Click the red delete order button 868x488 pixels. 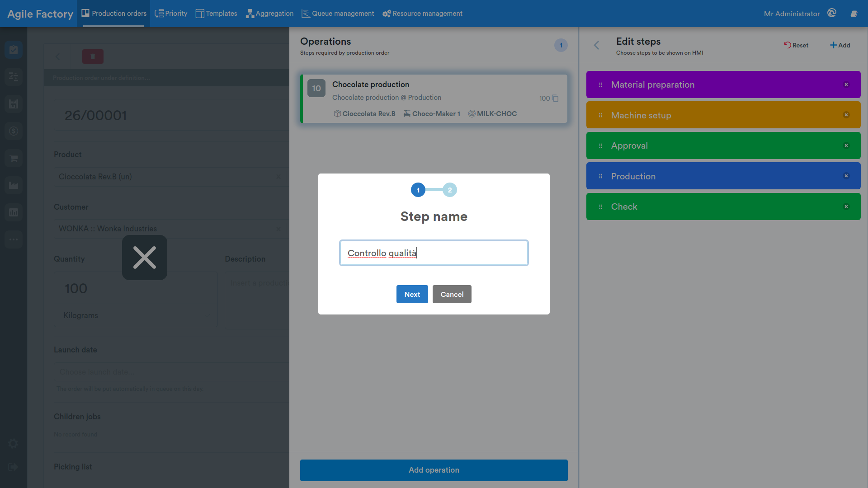pos(93,56)
